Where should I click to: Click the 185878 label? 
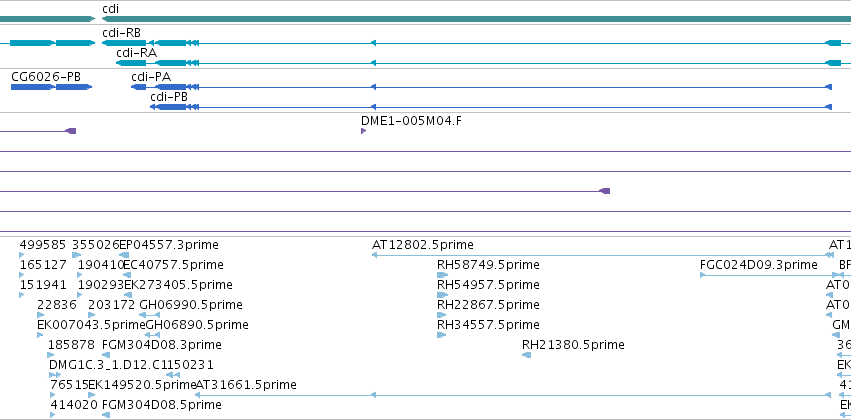(x=71, y=345)
